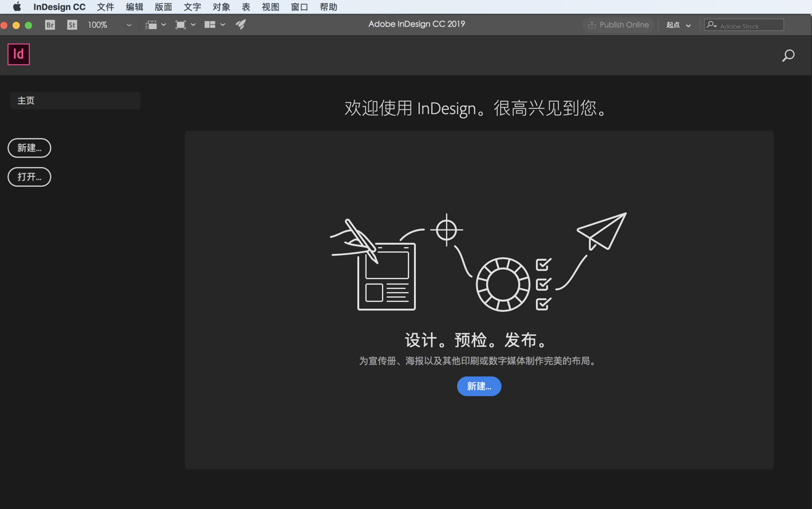
Task: Open the Apple menu
Action: point(17,7)
